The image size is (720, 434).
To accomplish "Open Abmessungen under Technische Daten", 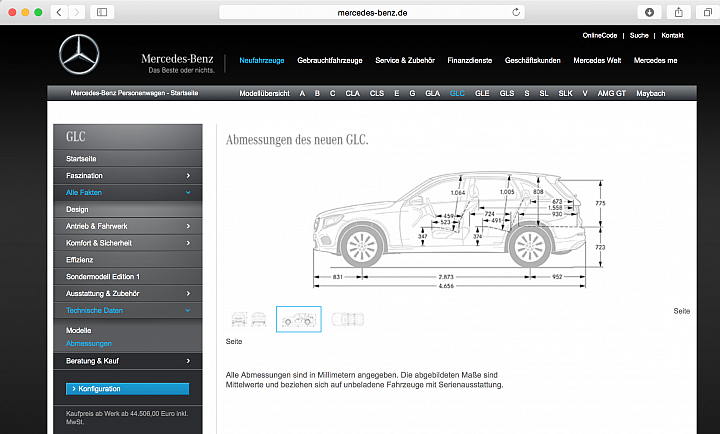I will pos(89,343).
